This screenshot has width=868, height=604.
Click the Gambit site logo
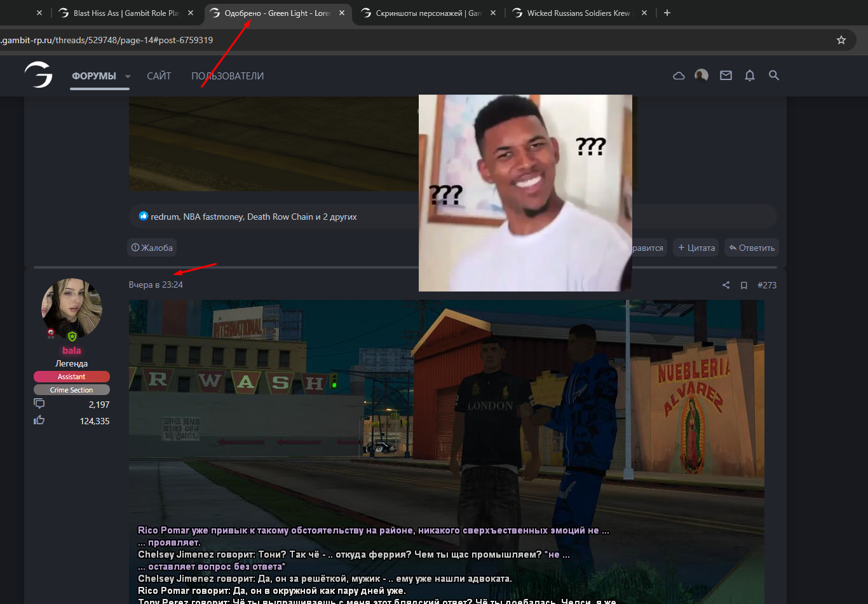point(39,75)
